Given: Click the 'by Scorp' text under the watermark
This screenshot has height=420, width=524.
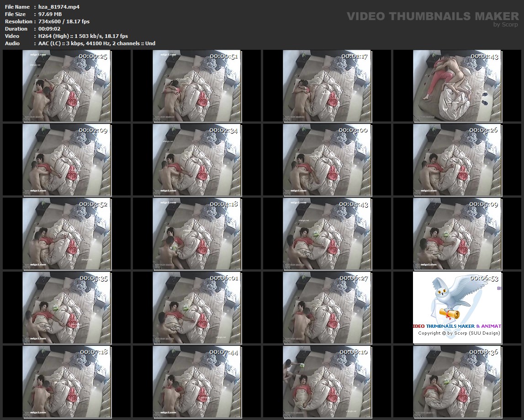Looking at the screenshot, I should click(x=506, y=25).
